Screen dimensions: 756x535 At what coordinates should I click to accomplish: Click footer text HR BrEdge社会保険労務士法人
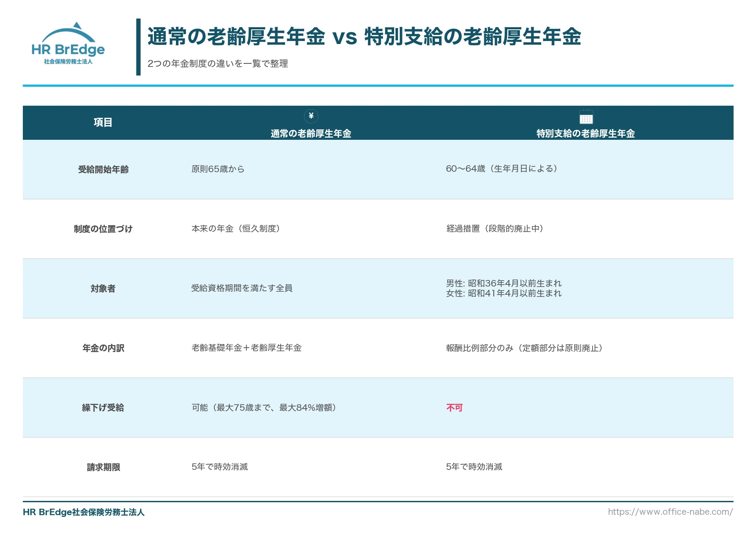click(84, 512)
